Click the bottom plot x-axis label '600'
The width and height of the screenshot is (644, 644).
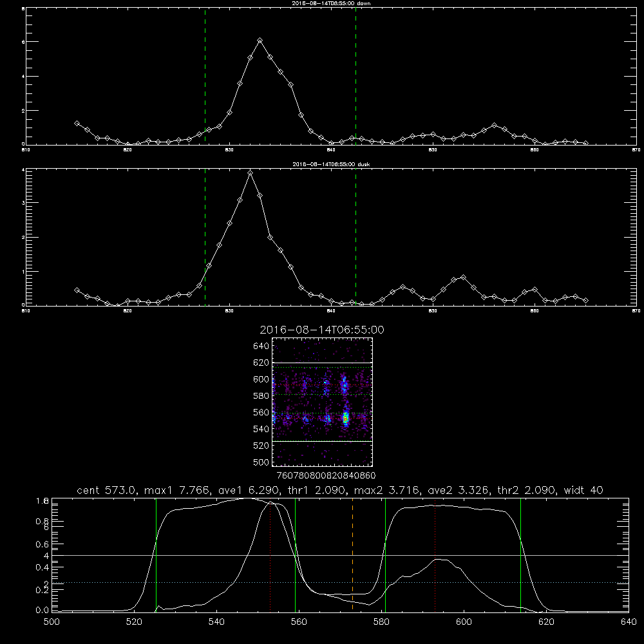(x=464, y=622)
